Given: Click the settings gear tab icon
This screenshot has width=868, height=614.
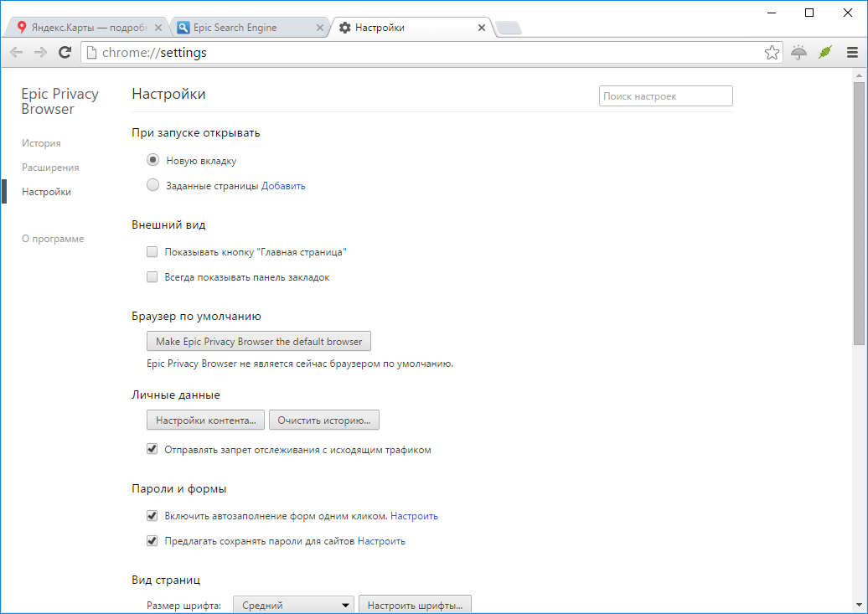Looking at the screenshot, I should click(345, 27).
